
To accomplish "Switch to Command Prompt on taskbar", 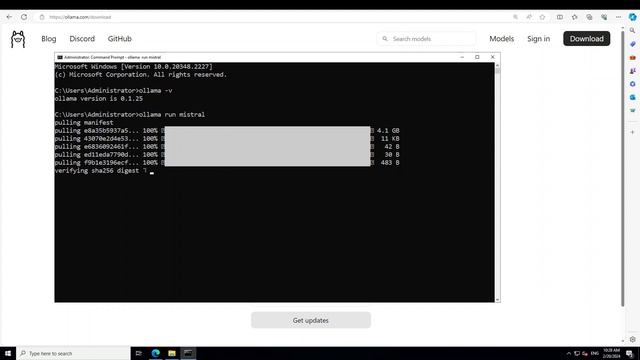I will pos(188,353).
